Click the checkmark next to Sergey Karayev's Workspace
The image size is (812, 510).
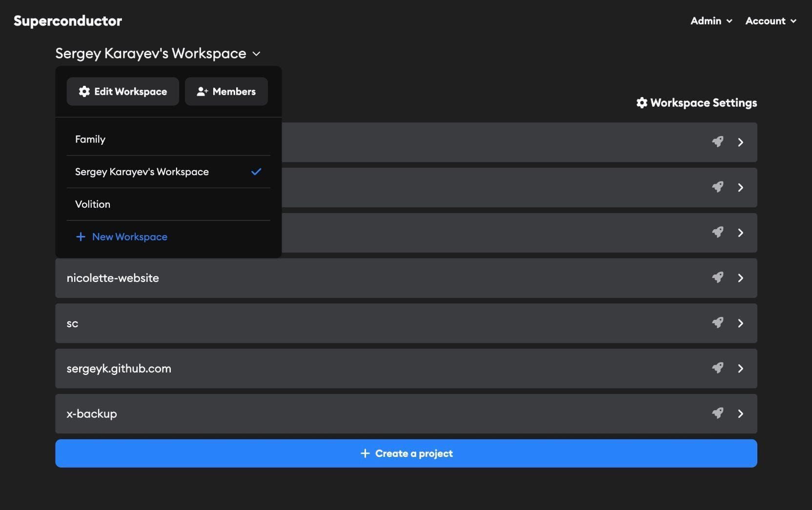pos(256,172)
